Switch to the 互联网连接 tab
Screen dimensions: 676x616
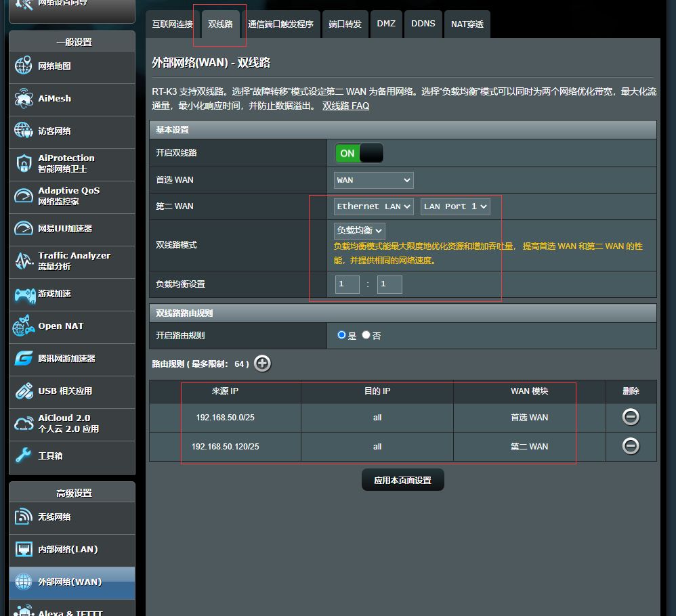173,24
